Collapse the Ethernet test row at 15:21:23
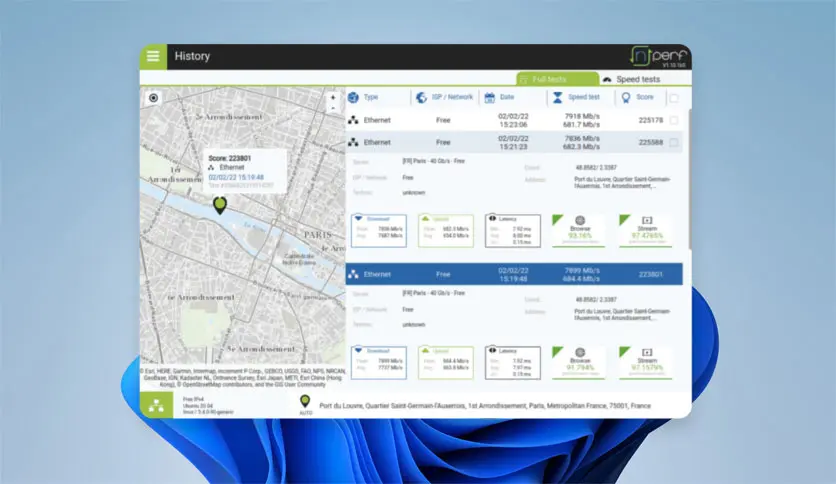The height and width of the screenshot is (484, 836). [x=514, y=142]
